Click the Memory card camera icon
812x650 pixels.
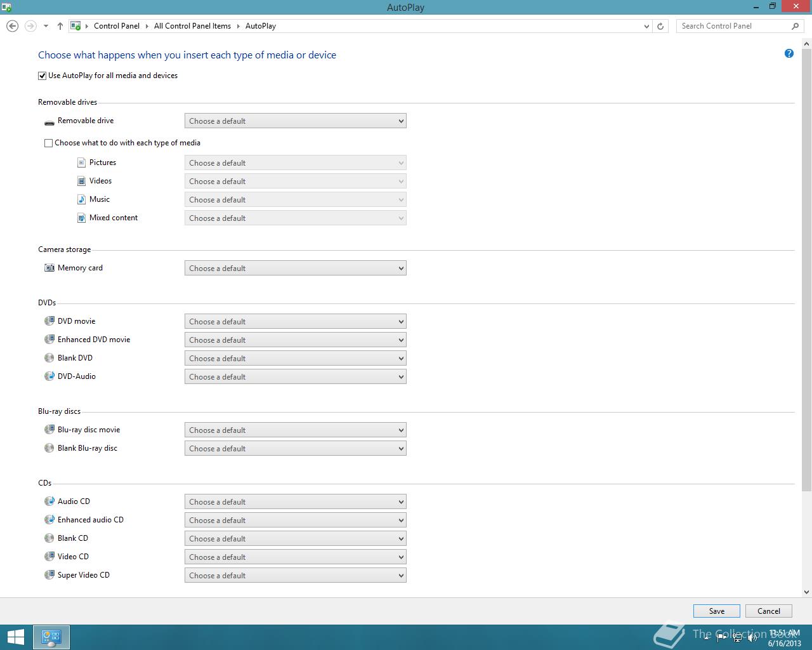coord(49,268)
